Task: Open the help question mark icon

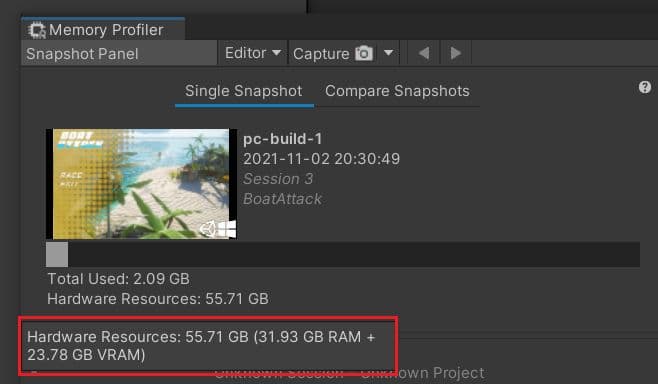Action: click(x=645, y=87)
